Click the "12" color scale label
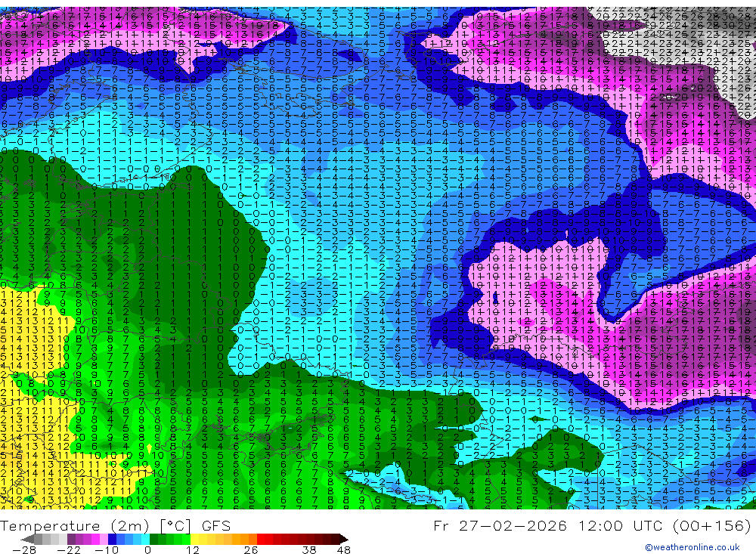 pos(193,549)
